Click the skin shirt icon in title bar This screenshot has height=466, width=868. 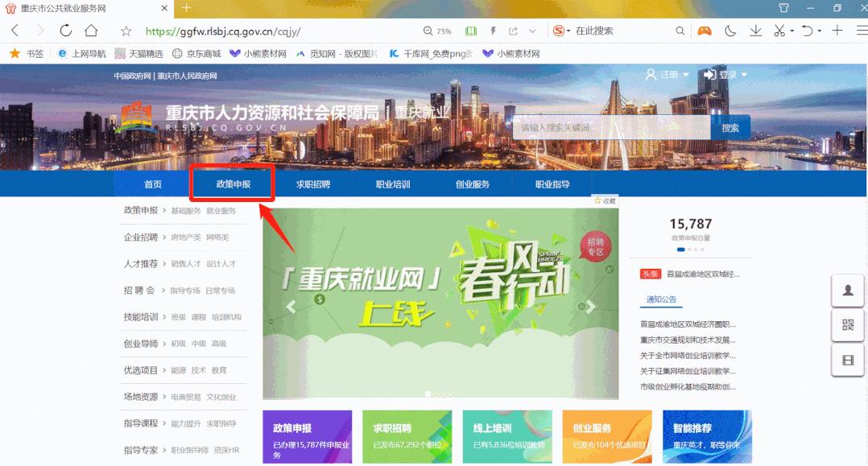783,8
